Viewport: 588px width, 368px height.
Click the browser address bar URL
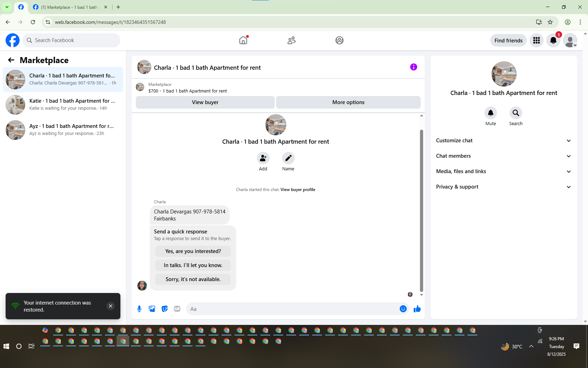(x=110, y=22)
